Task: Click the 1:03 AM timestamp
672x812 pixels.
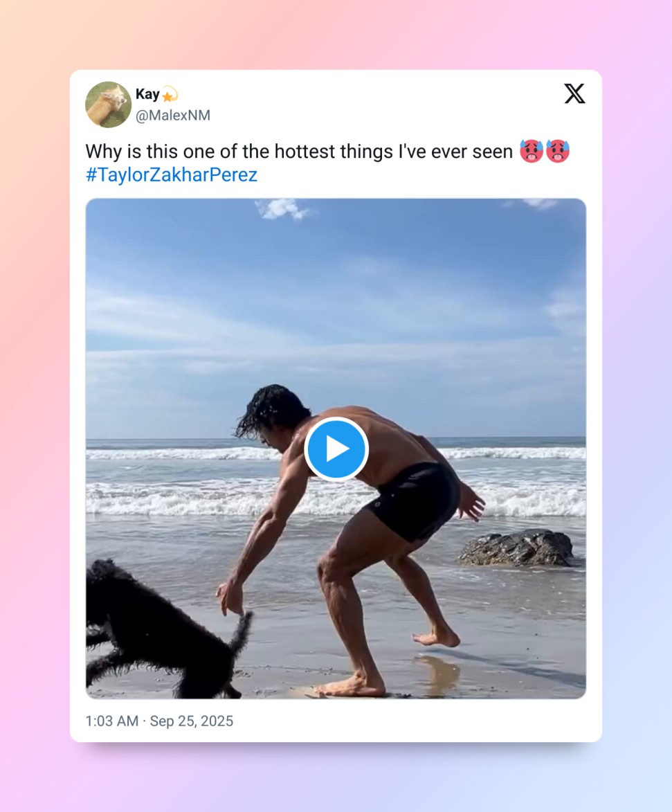Action: click(111, 721)
